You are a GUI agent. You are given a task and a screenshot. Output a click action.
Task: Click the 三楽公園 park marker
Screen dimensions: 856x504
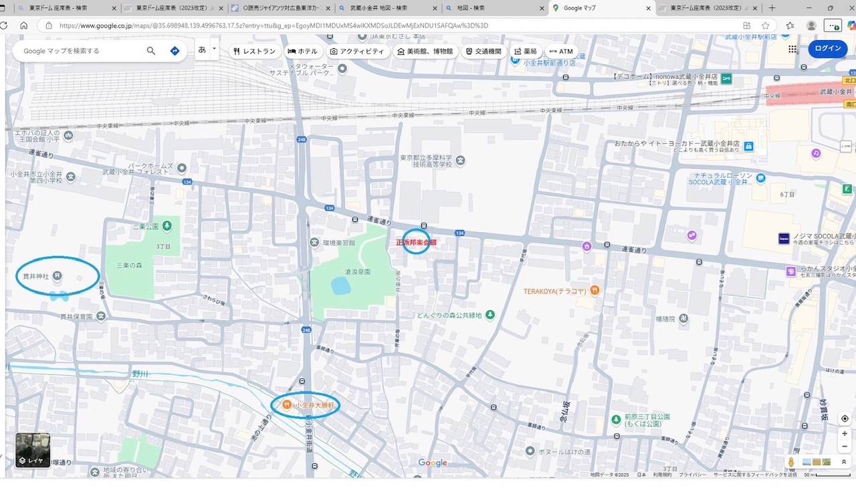pyautogui.click(x=167, y=226)
